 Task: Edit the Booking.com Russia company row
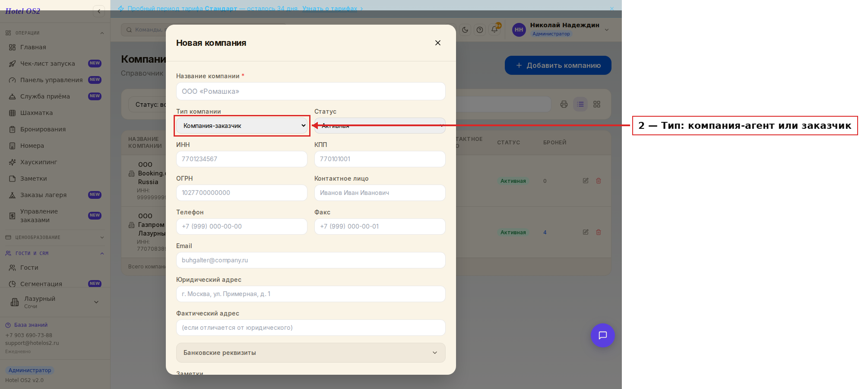click(586, 181)
